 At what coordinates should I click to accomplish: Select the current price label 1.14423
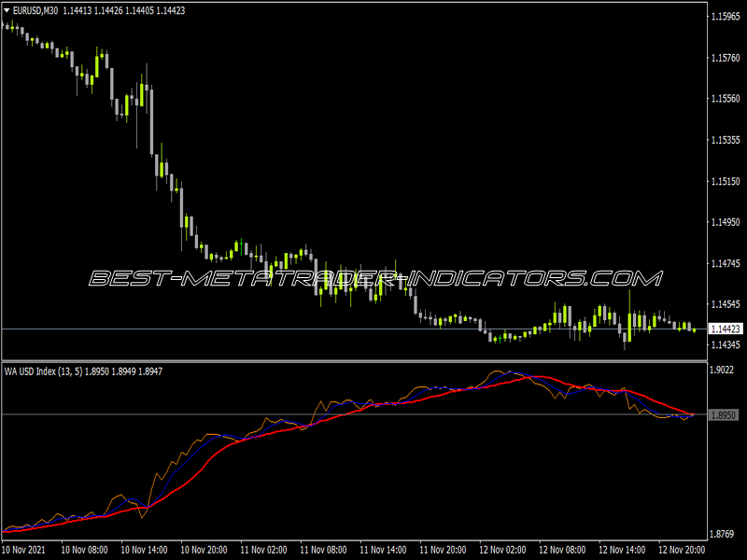coord(726,329)
